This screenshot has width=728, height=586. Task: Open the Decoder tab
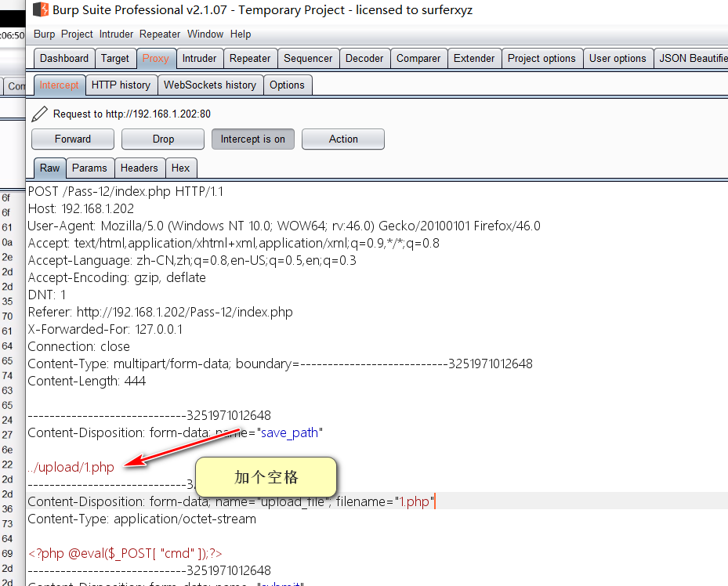tap(364, 59)
